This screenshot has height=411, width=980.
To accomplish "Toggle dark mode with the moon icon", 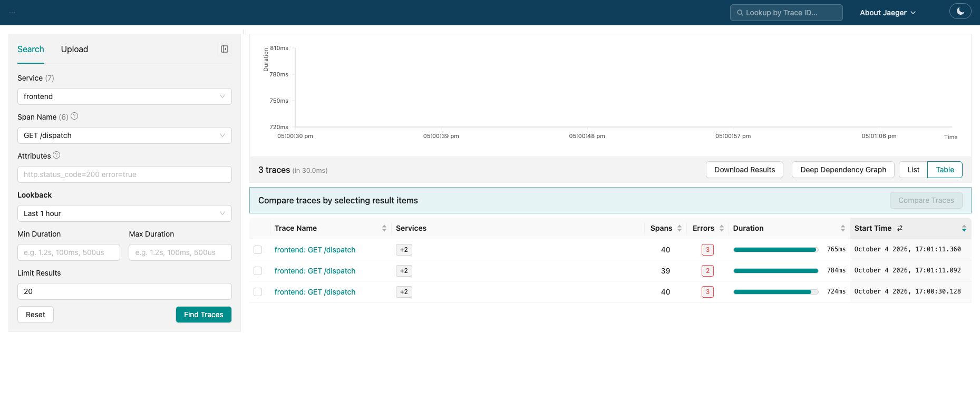I will (x=960, y=11).
